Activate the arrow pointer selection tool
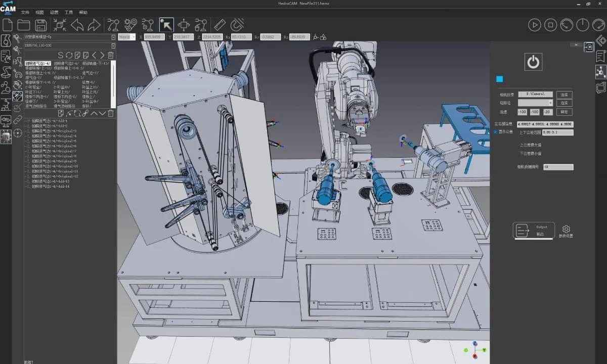This screenshot has width=607, height=364. coord(166,25)
